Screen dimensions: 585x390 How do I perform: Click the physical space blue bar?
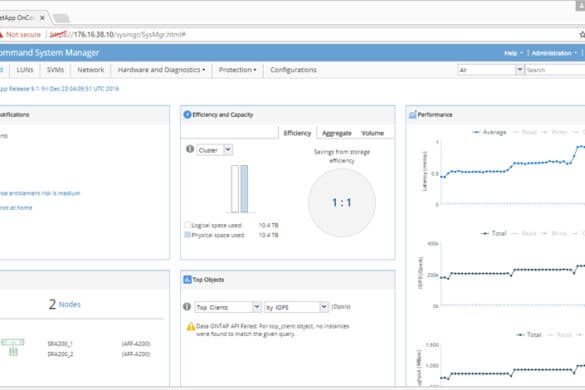click(244, 189)
